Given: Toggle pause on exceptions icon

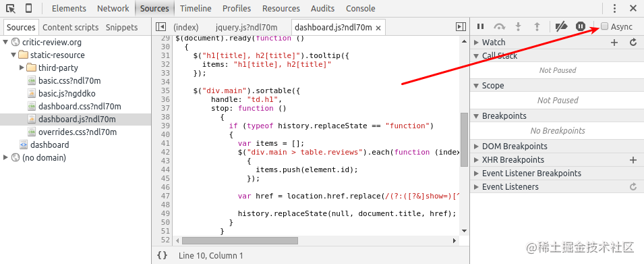Looking at the screenshot, I should pos(581,27).
